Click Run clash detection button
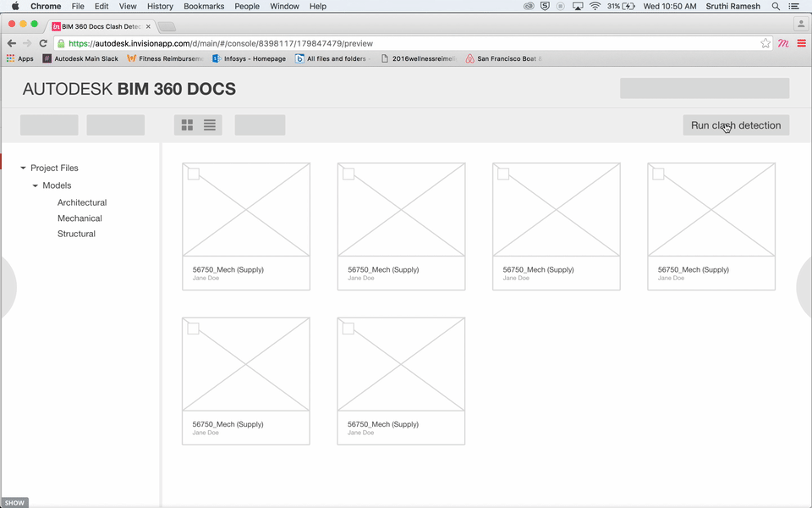This screenshot has width=812, height=508. pyautogui.click(x=736, y=125)
